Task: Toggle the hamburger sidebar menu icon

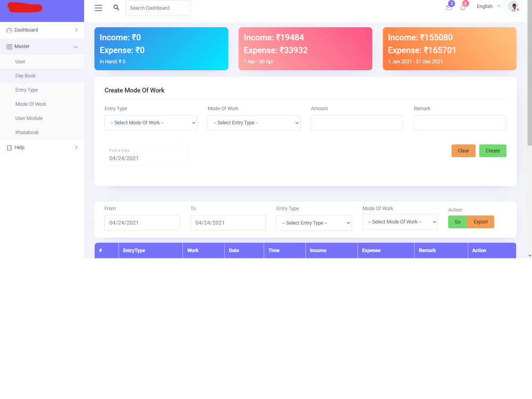Action: tap(98, 8)
